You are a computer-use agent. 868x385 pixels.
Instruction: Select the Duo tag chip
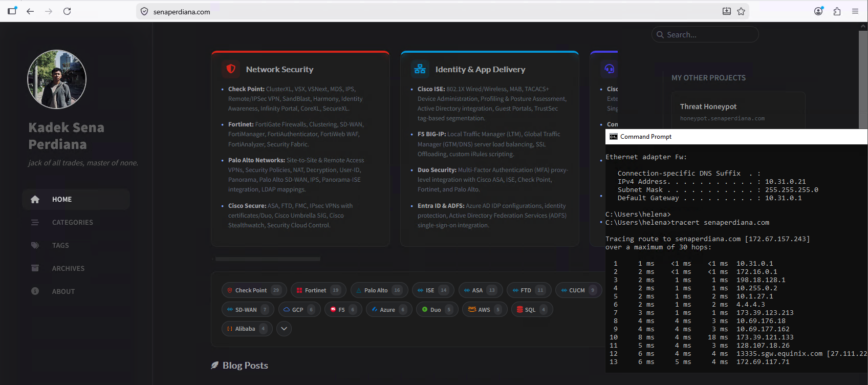tap(437, 310)
